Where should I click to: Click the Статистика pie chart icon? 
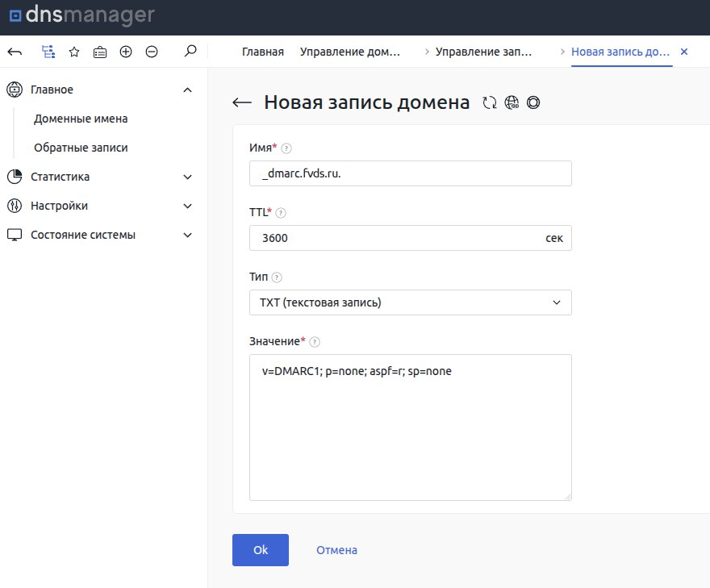[x=15, y=177]
